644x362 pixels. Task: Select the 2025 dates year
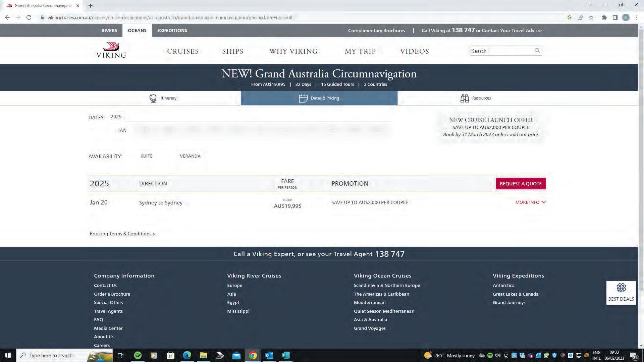(116, 117)
